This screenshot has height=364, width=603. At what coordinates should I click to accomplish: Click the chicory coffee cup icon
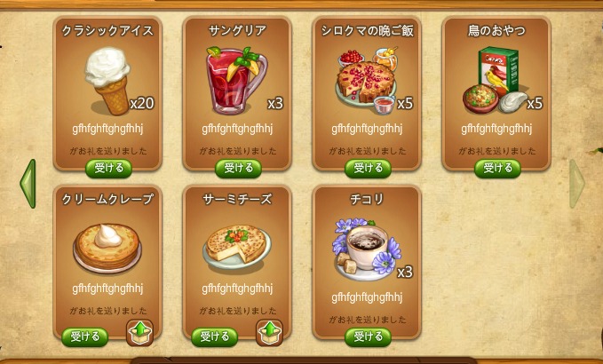click(367, 249)
